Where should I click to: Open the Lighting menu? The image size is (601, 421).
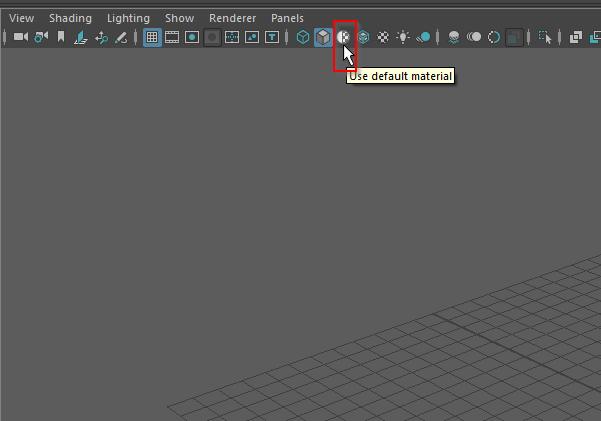pyautogui.click(x=128, y=18)
